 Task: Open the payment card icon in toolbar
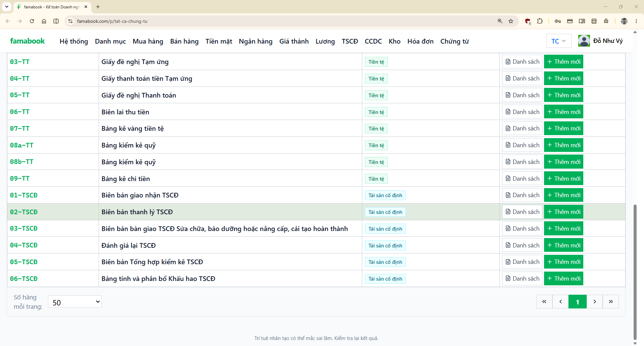(x=570, y=21)
